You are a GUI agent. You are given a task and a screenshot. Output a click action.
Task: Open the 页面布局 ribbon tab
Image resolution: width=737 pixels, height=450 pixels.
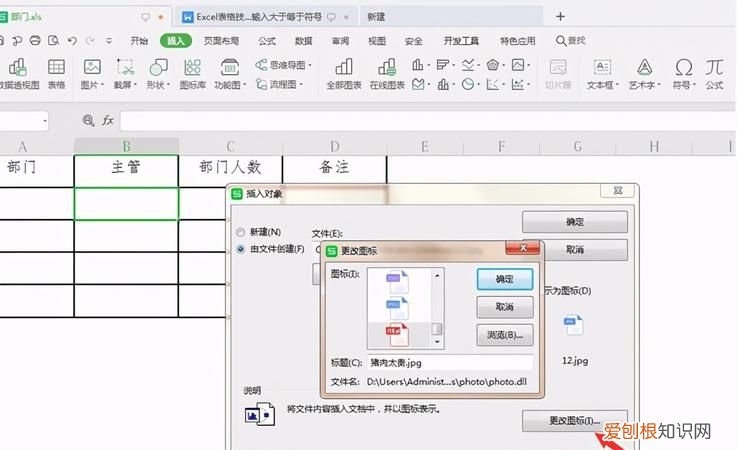coord(221,41)
